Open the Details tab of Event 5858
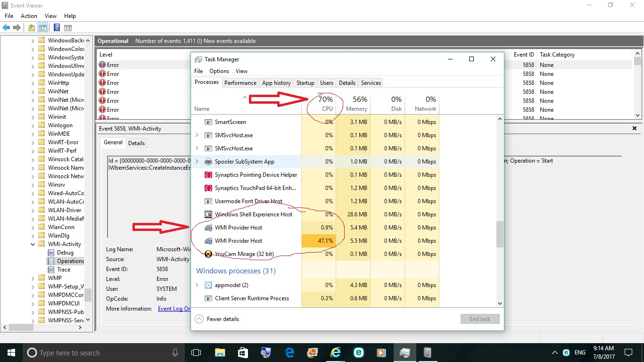644x362 pixels. 137,143
